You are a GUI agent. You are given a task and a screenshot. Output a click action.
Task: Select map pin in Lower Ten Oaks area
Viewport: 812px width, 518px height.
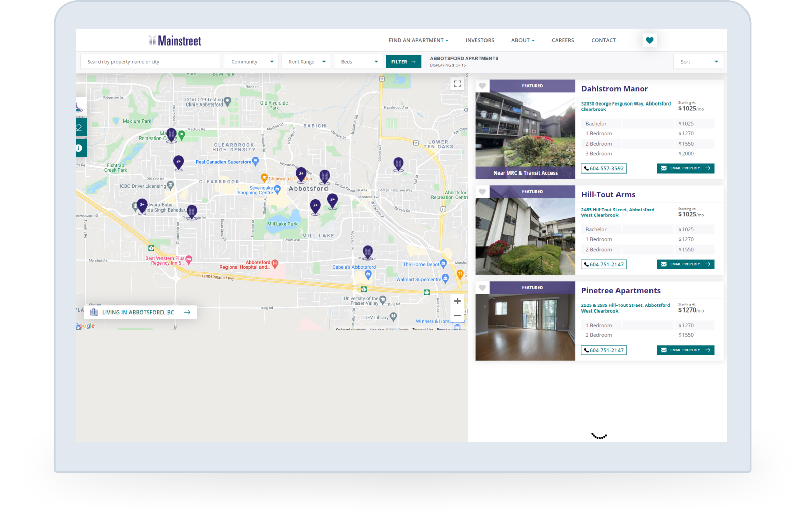(399, 164)
